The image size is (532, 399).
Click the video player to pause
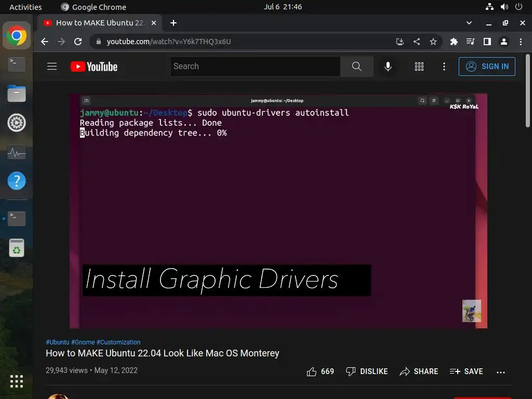coord(278,211)
